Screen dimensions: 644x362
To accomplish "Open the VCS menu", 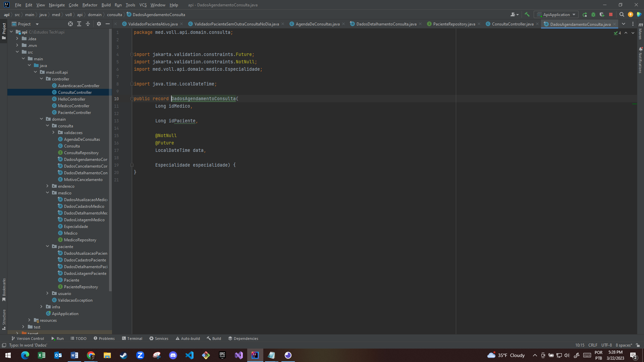I will tap(143, 5).
